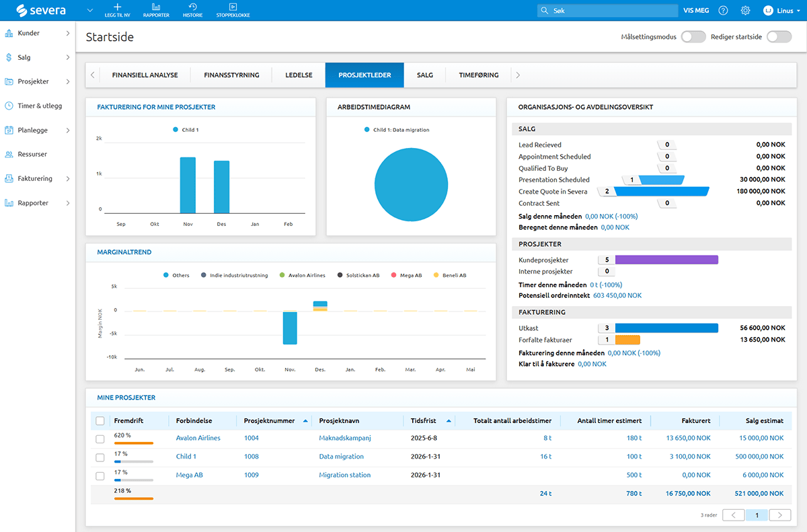The width and height of the screenshot is (807, 532).
Task: Click the Legg til ny plus icon
Action: [x=118, y=7]
